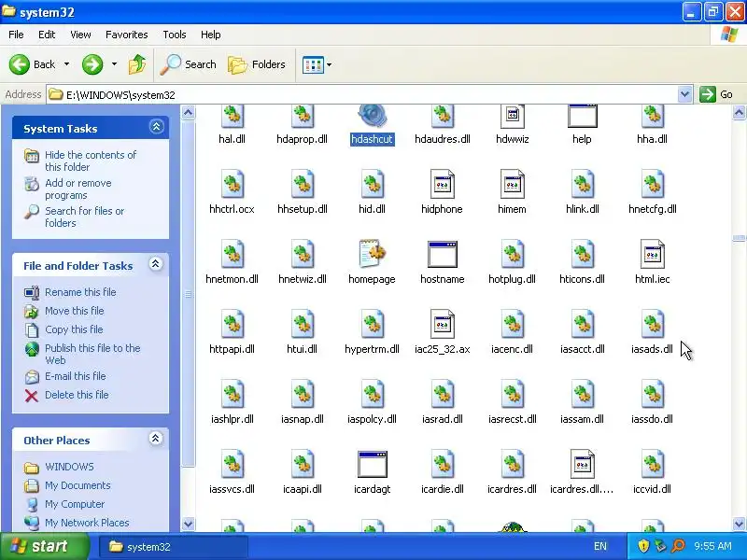Click the hotplug.dll file icon

[x=512, y=254]
